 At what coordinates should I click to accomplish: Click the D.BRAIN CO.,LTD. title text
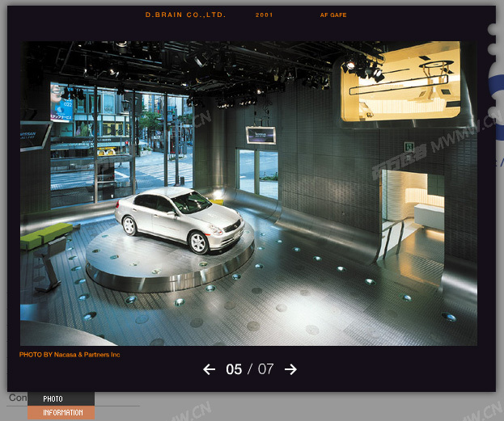pyautogui.click(x=185, y=15)
